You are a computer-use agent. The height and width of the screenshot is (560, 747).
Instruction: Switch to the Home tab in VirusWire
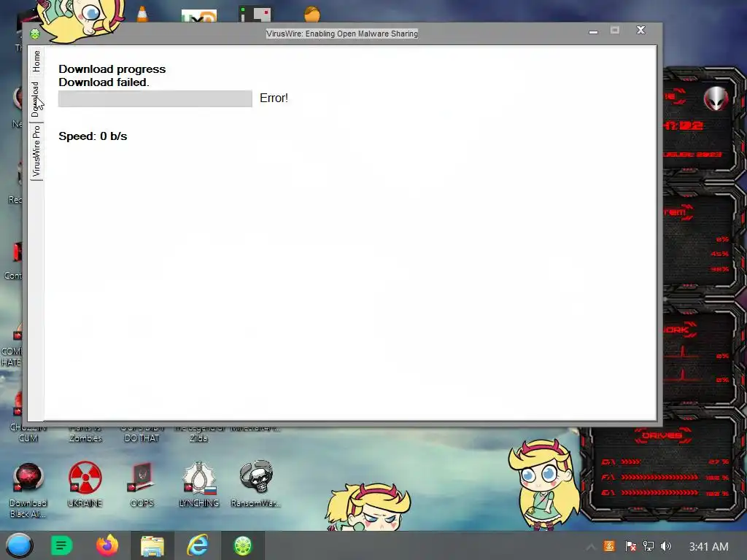36,61
